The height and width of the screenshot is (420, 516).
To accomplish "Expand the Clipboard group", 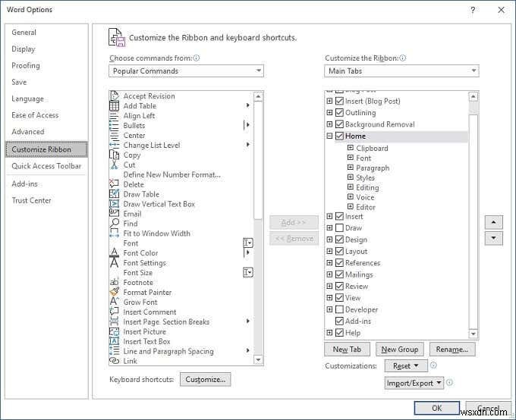I will coord(351,148).
